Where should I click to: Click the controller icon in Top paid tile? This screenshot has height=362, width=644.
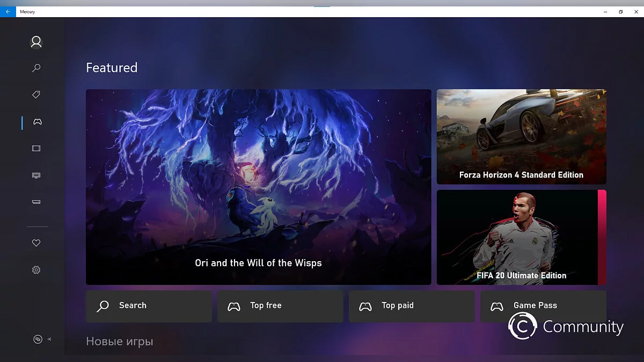click(x=365, y=306)
